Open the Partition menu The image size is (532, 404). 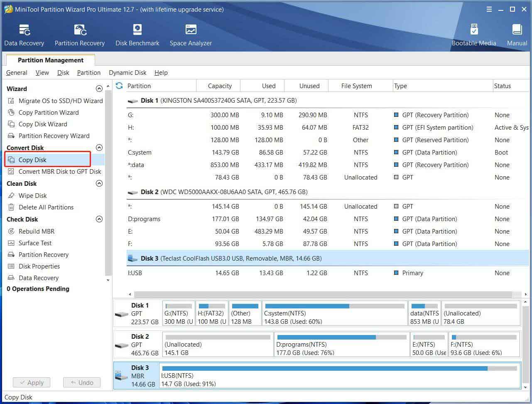(89, 73)
